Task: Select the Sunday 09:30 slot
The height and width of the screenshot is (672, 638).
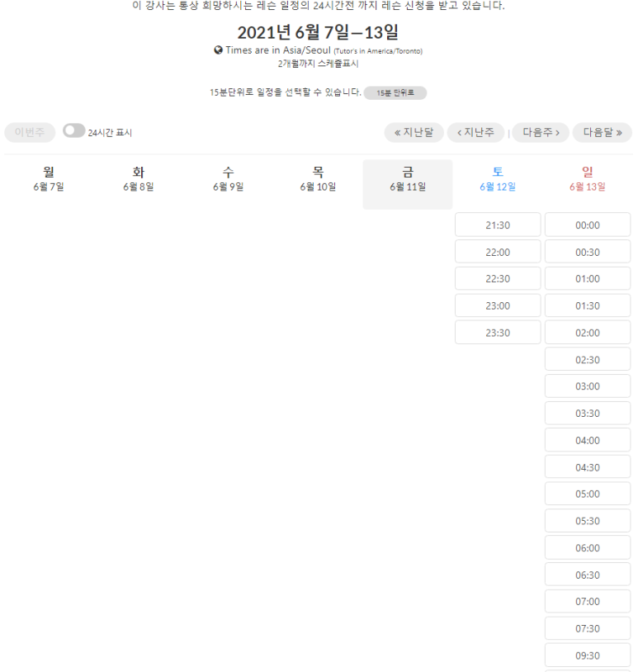Action: click(588, 655)
